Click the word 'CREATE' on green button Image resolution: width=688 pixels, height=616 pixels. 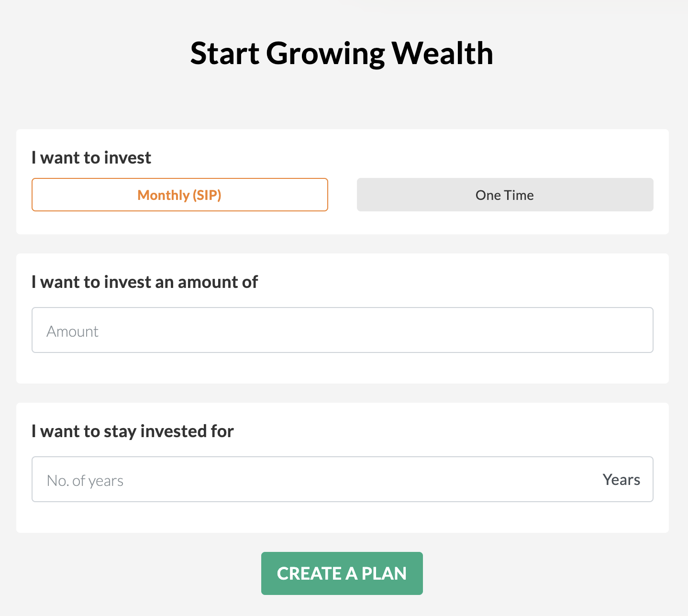[309, 573]
